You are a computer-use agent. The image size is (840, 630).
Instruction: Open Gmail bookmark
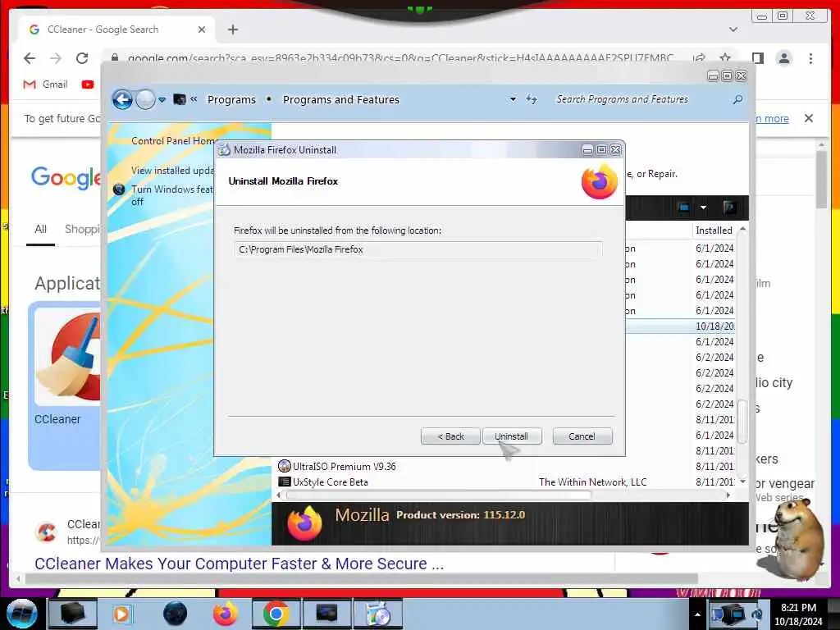click(46, 84)
